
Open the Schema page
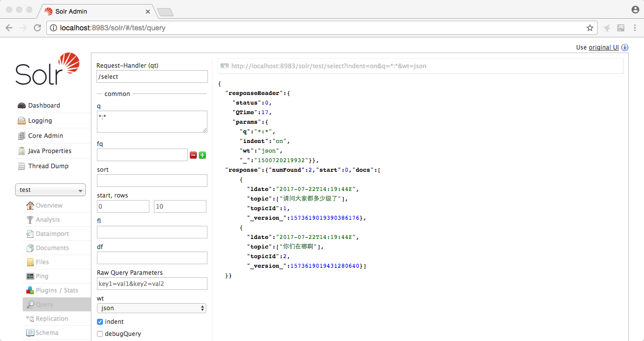[47, 333]
